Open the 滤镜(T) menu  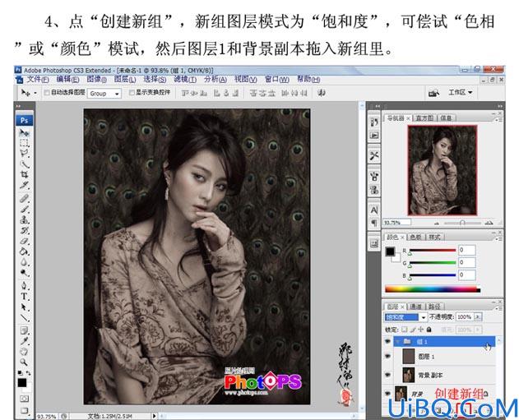185,80
